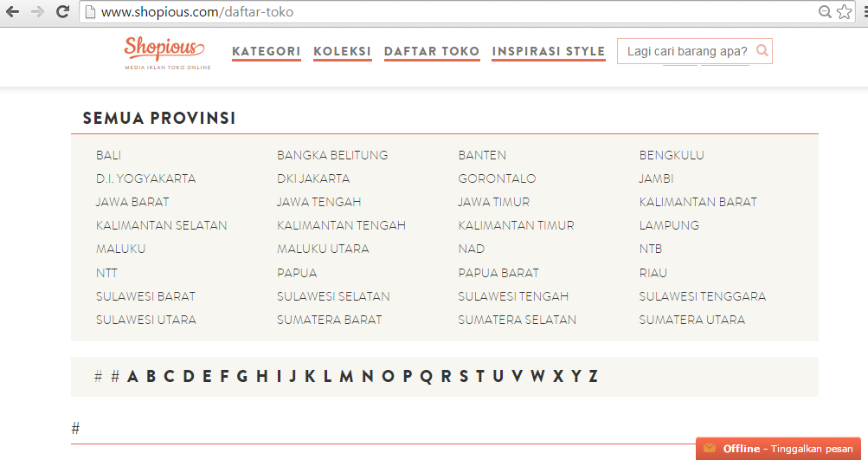Open the KATEGORI menu

coord(267,51)
